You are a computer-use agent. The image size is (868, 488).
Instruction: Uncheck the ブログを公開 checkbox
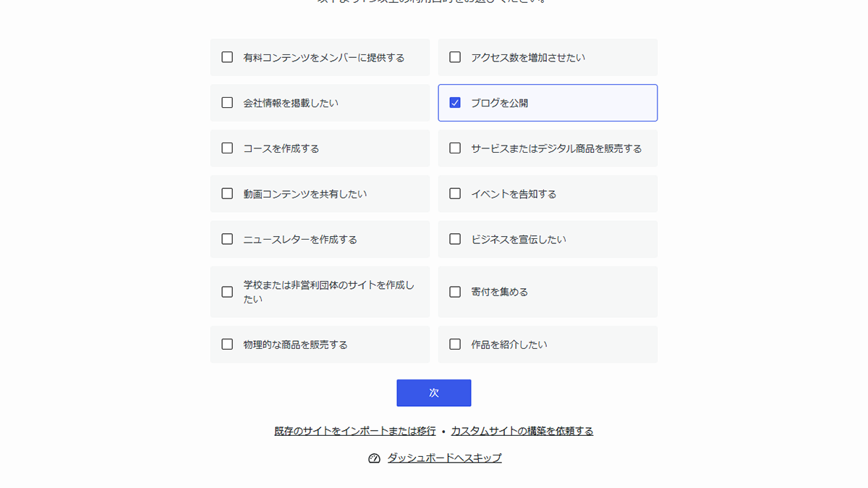point(456,102)
